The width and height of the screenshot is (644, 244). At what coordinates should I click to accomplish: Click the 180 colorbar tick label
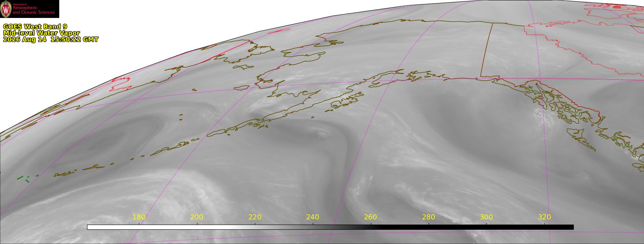139,217
